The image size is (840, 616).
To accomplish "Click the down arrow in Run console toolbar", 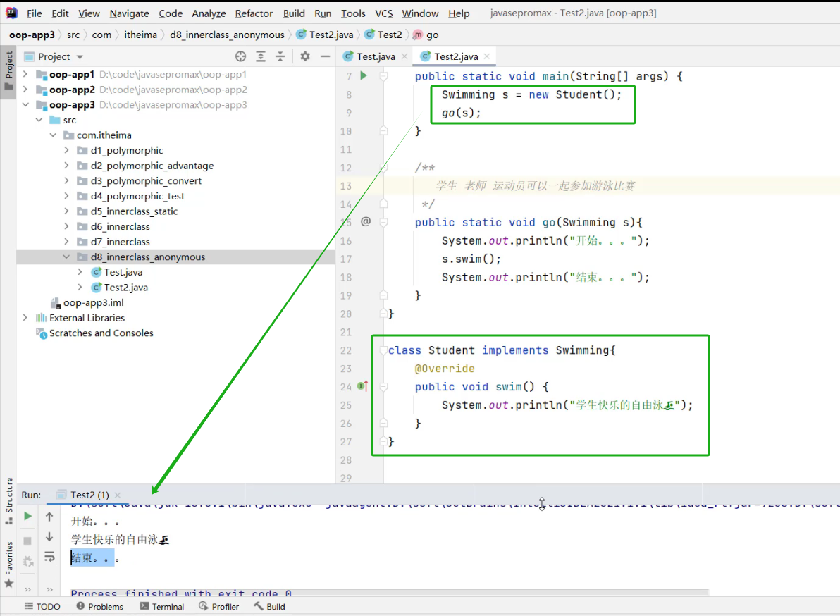I will pyautogui.click(x=49, y=537).
